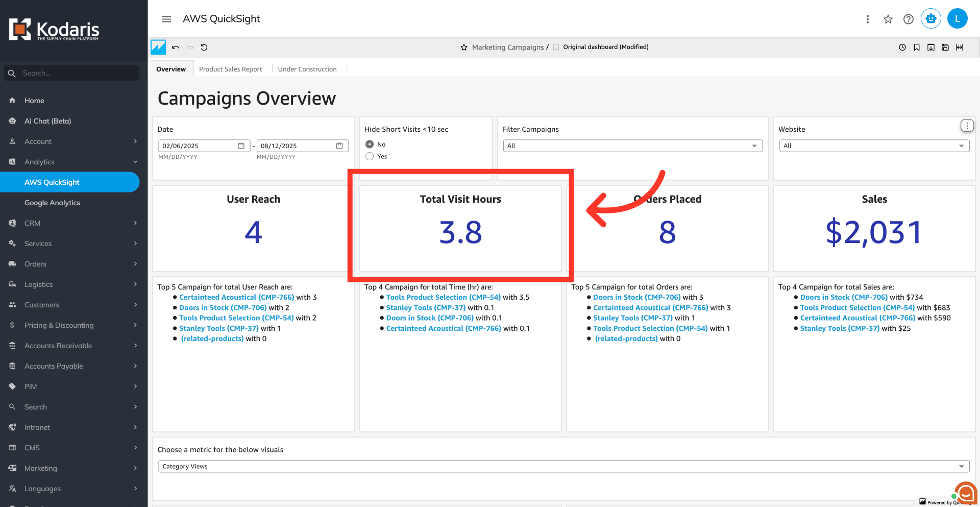Open the recent history clock icon

[902, 47]
